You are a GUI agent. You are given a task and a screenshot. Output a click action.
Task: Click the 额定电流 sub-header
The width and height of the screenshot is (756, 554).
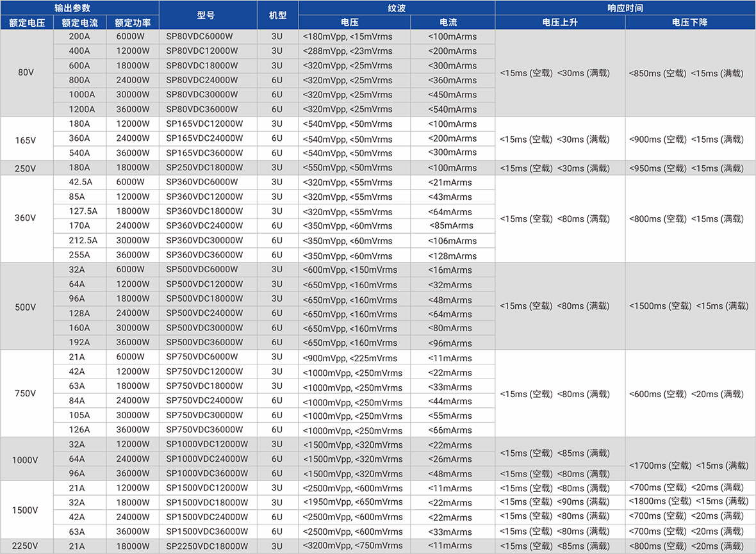[x=79, y=22]
